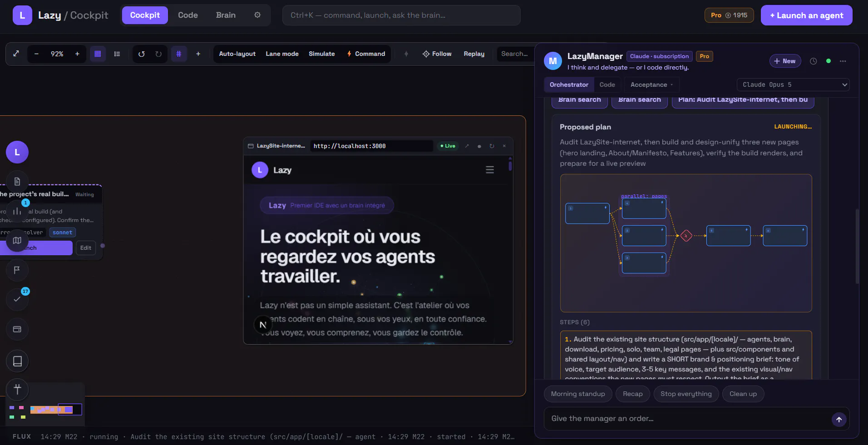Open the Ctrl+K command bar
The image size is (868, 445).
401,15
